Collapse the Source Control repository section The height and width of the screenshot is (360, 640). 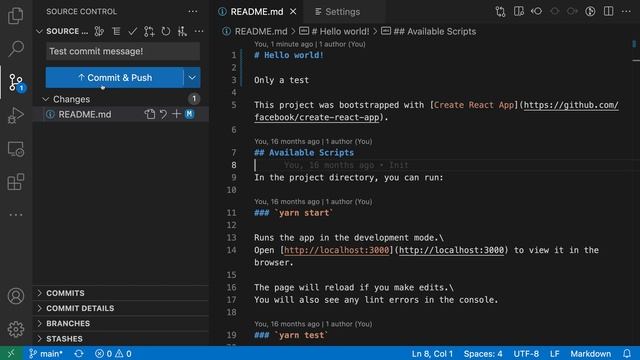click(x=39, y=31)
